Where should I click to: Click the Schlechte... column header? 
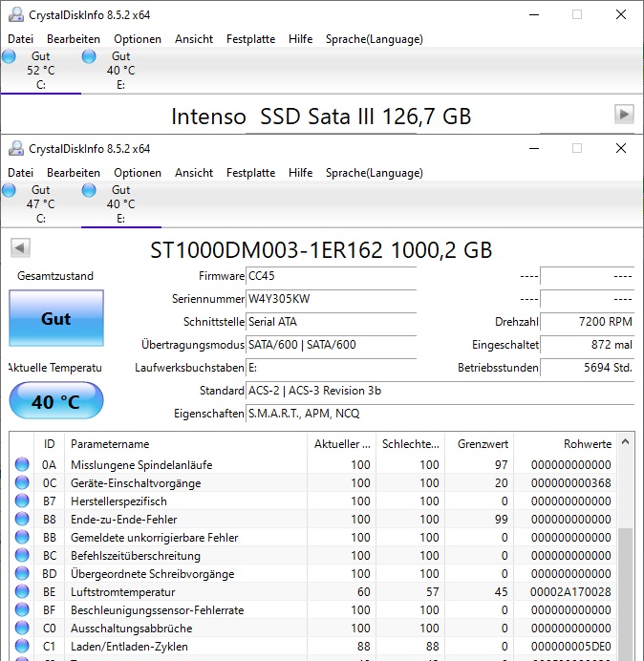pyautogui.click(x=410, y=444)
